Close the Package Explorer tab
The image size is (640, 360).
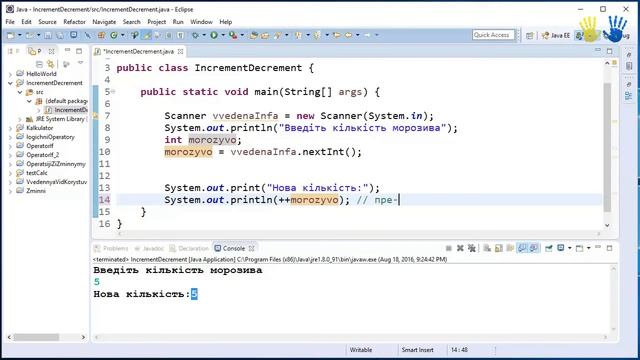51,51
